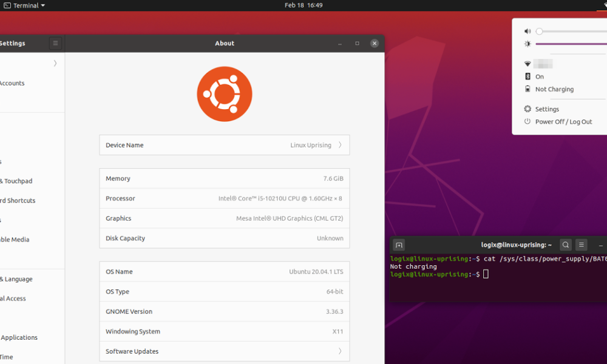This screenshot has width=607, height=364.
Task: Click the terminal title logix@linux-uprising
Action: click(516, 245)
